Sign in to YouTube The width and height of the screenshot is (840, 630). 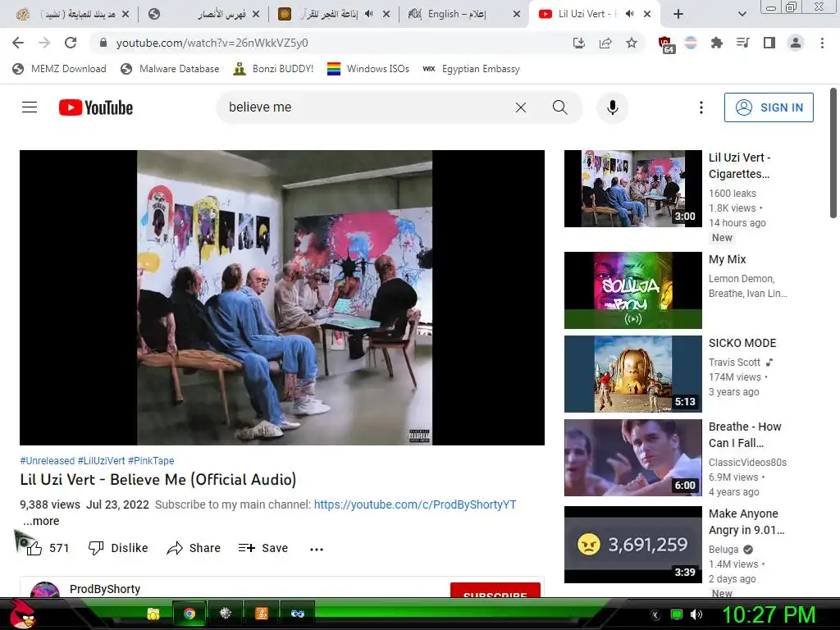pos(768,107)
